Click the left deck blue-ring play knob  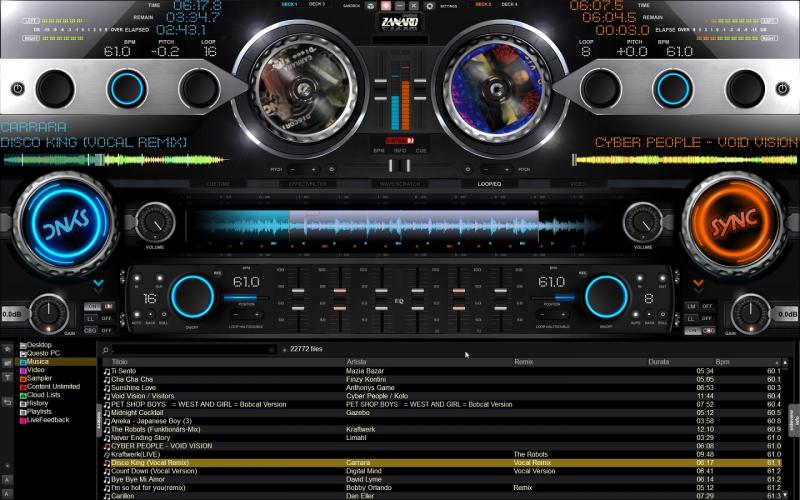click(127, 89)
